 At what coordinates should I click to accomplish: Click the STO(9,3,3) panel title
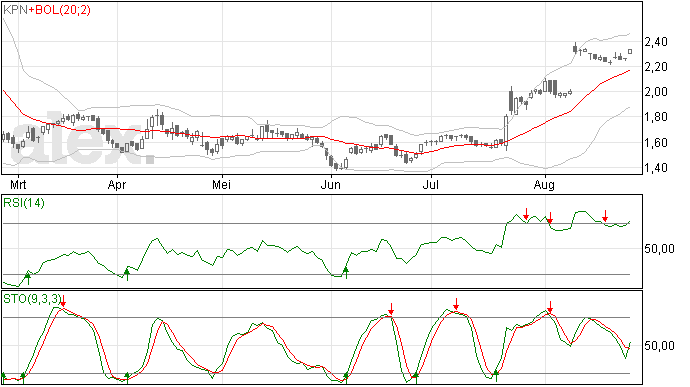32,299
